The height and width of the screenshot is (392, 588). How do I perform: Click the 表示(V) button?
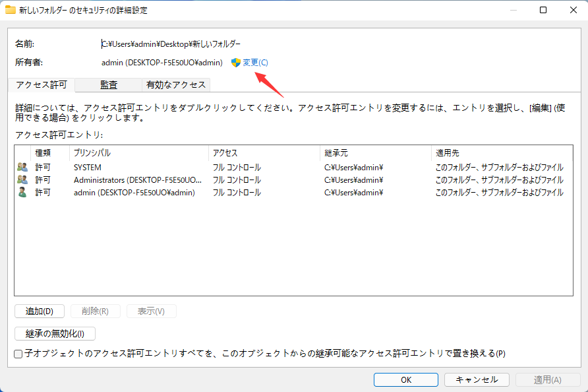point(151,311)
